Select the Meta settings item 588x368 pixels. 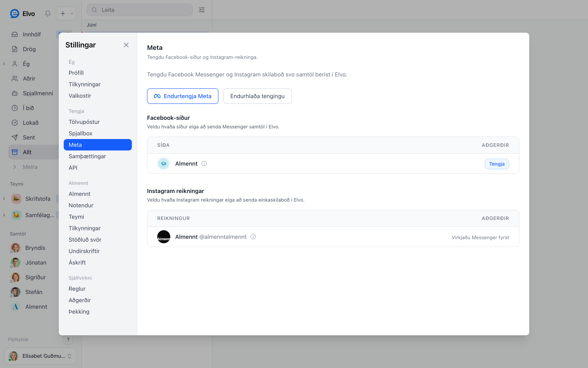point(98,145)
